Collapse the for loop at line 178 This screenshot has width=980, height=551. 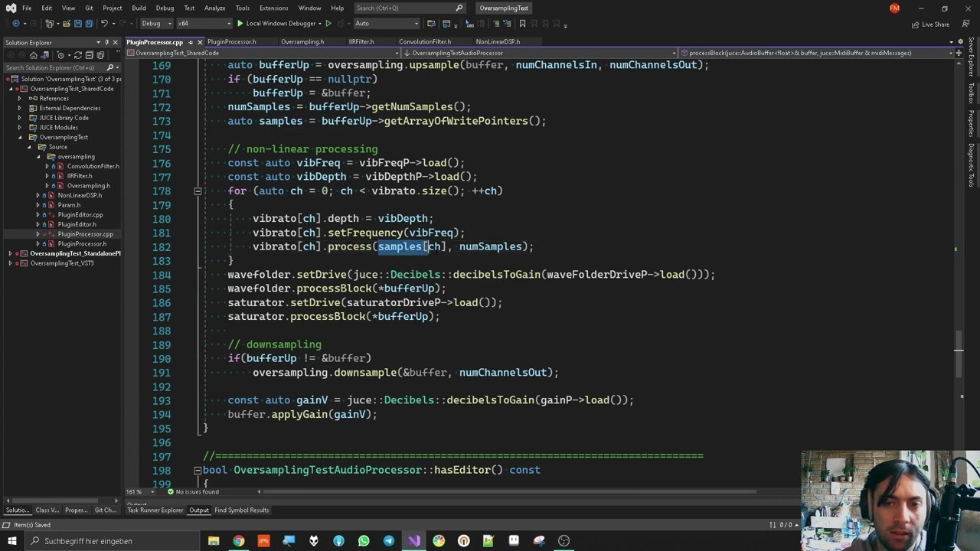click(198, 191)
